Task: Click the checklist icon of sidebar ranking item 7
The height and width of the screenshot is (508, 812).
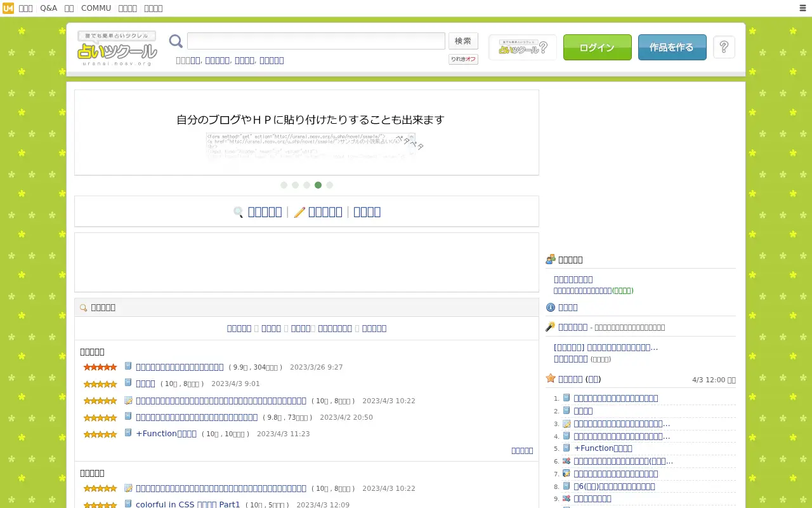Action: (x=567, y=474)
